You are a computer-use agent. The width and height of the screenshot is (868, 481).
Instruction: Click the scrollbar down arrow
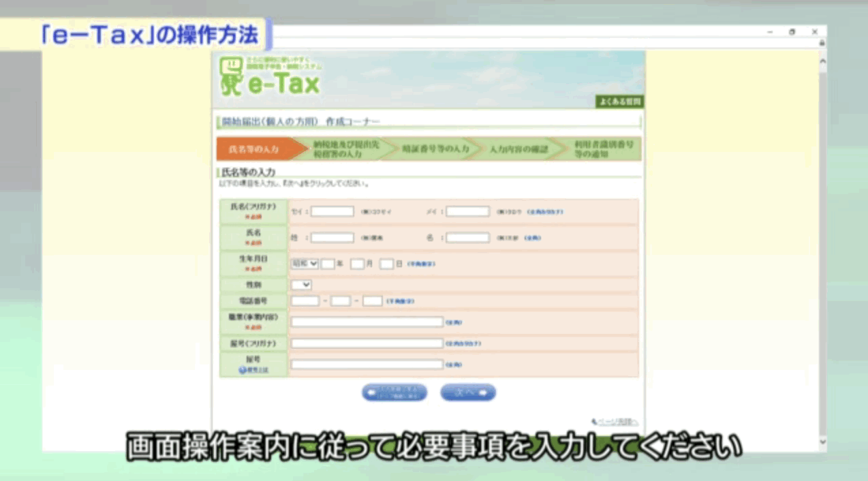pyautogui.click(x=822, y=441)
